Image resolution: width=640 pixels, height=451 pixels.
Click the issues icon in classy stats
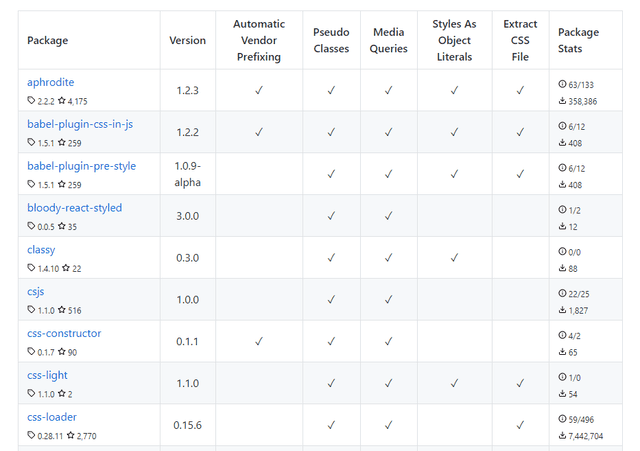(x=562, y=252)
